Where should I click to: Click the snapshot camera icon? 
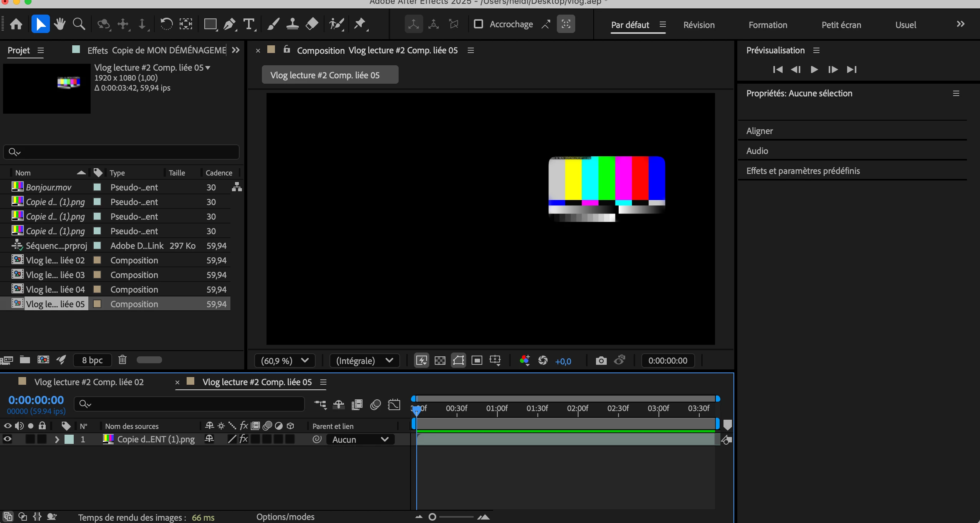pyautogui.click(x=601, y=361)
